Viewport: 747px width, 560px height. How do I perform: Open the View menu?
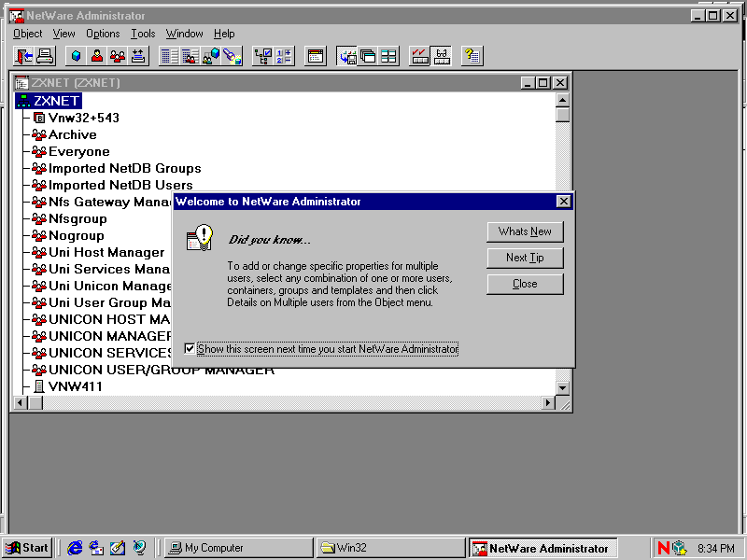pos(63,34)
